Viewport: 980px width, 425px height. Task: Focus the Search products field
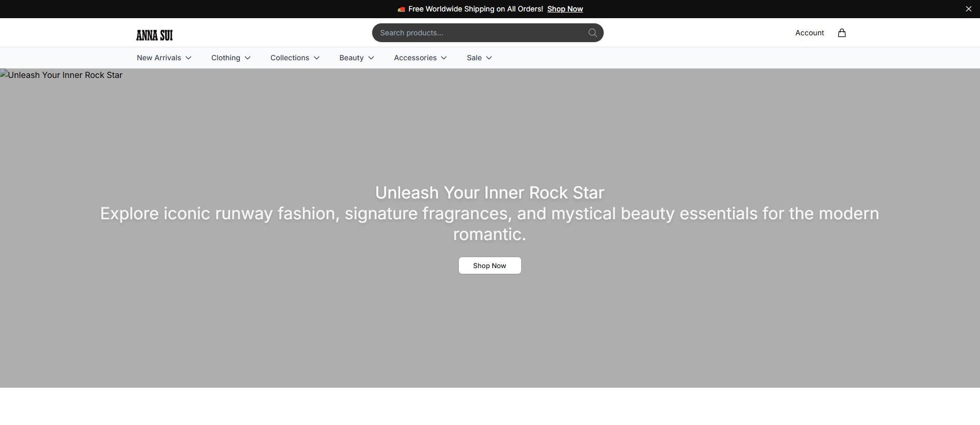coord(487,33)
